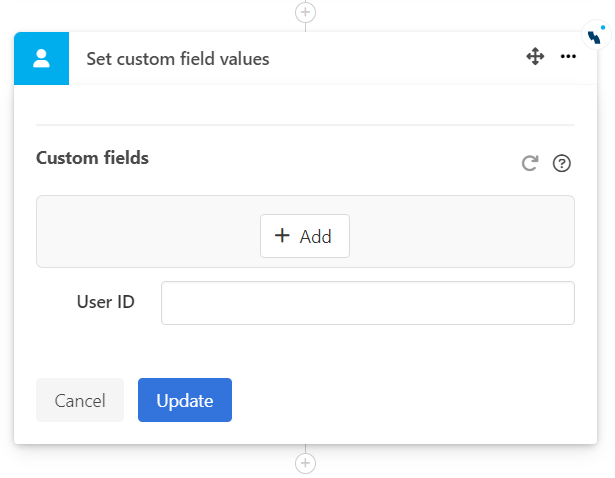The width and height of the screenshot is (615, 478).
Task: Click the 'Set custom field values' title
Action: (x=178, y=59)
